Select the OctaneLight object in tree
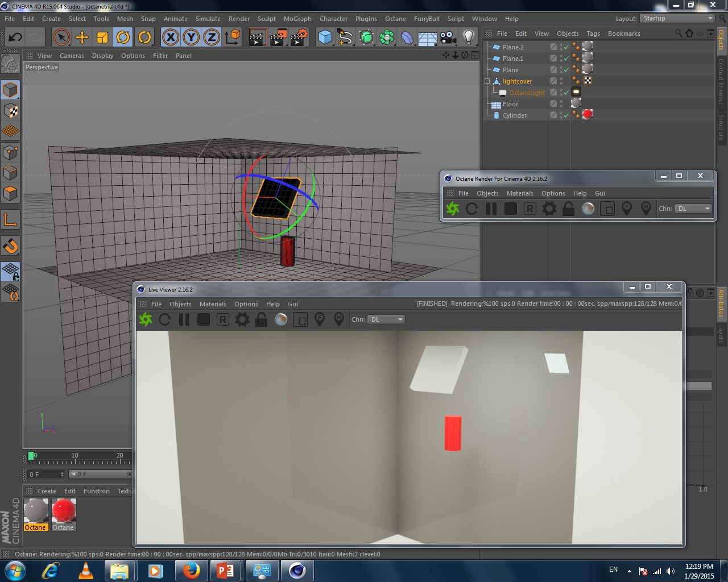728x582 pixels. coord(527,93)
